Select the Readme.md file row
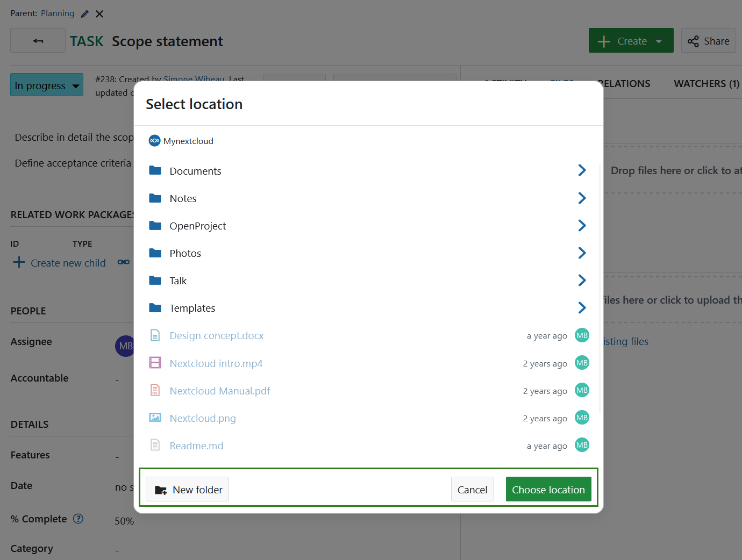Screen dimensions: 742x560 click(196, 445)
